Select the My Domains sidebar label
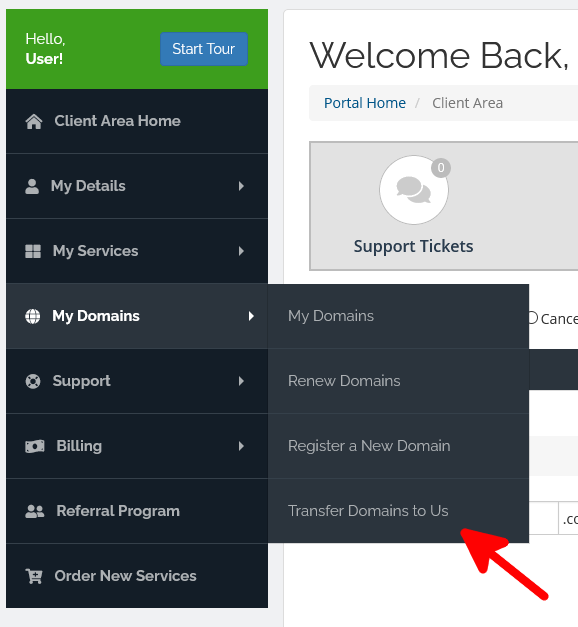The image size is (578, 627). point(96,316)
